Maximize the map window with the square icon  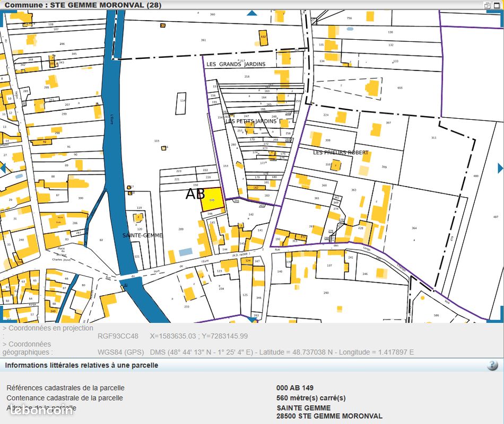click(x=497, y=5)
